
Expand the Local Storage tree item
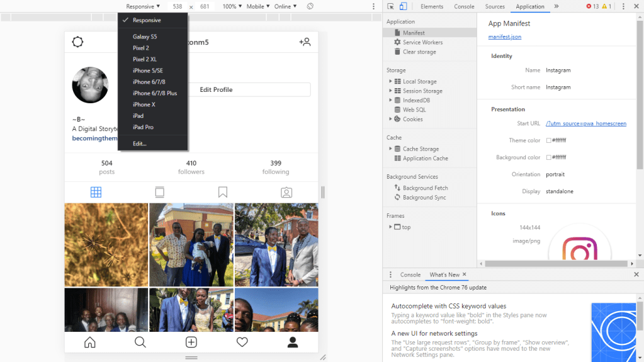390,81
